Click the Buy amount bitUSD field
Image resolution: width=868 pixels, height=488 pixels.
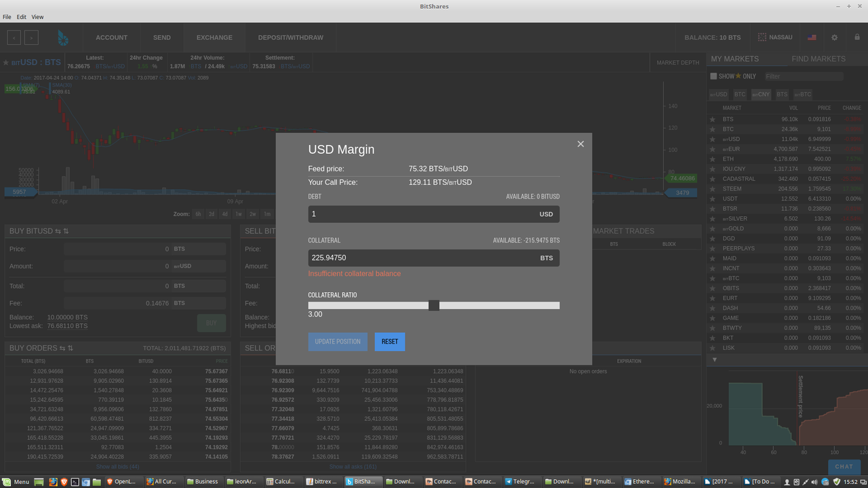[x=118, y=266]
